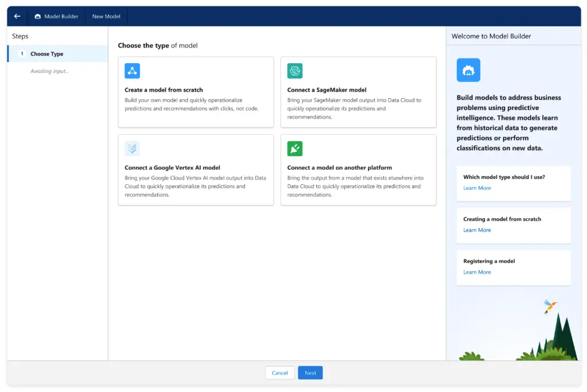Select the Create a model from scratch icon
This screenshot has width=587, height=392.
[x=132, y=71]
